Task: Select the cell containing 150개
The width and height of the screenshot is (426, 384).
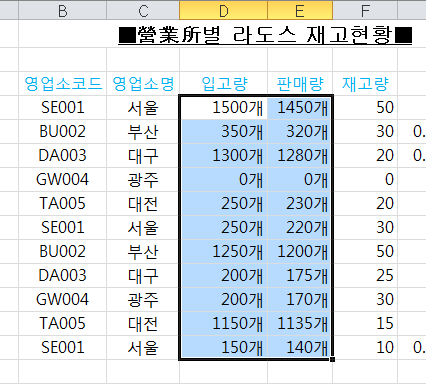Action: (x=223, y=347)
